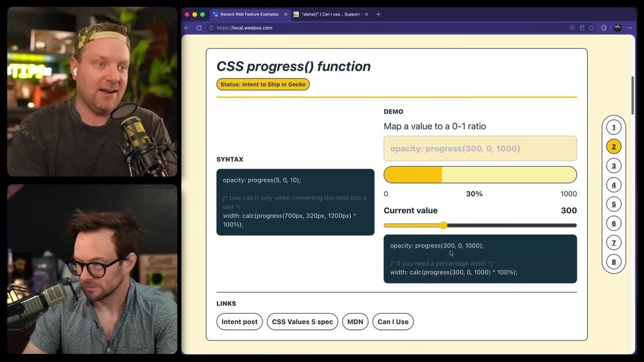Open reader view icon in address bar
The width and height of the screenshot is (644, 362).
click(x=582, y=28)
